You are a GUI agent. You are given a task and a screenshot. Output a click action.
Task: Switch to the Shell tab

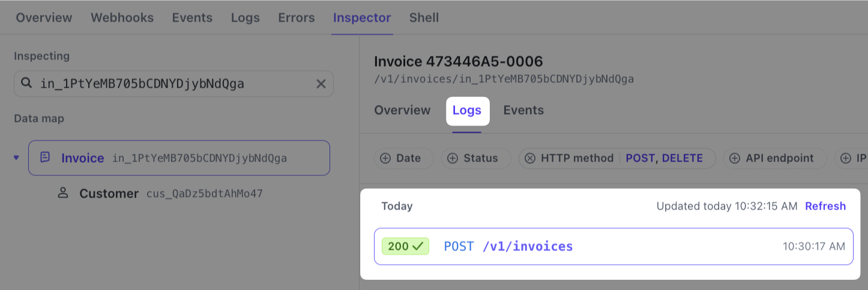click(424, 17)
